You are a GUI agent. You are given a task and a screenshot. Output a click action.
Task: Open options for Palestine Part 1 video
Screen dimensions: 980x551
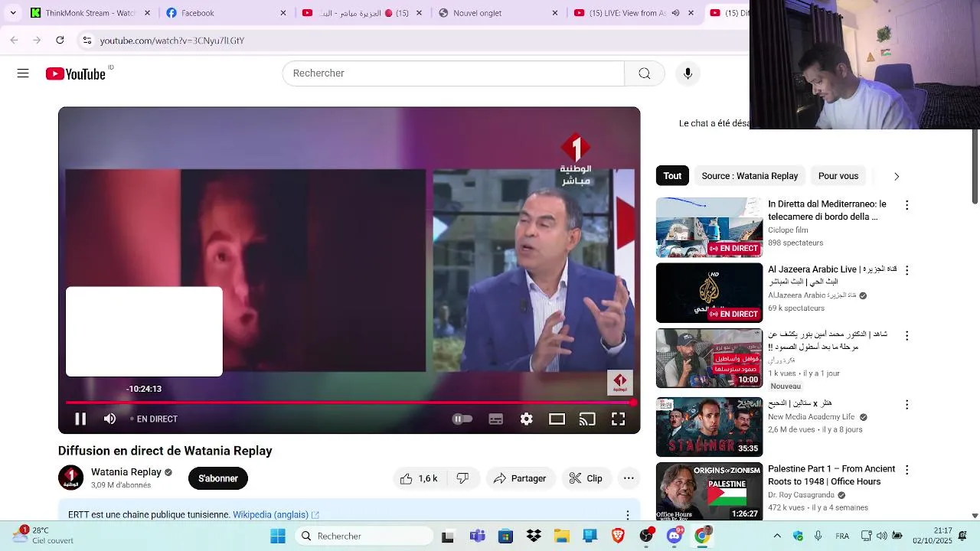click(907, 470)
